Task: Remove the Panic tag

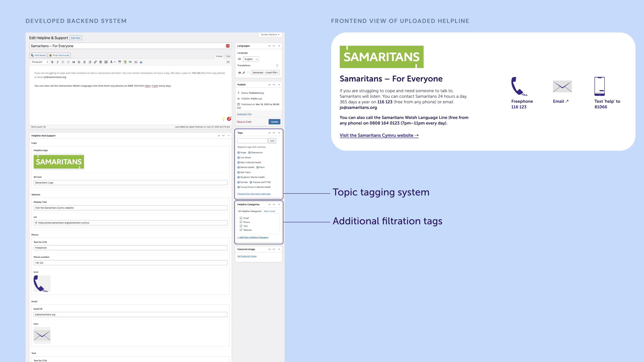Action: click(257, 167)
